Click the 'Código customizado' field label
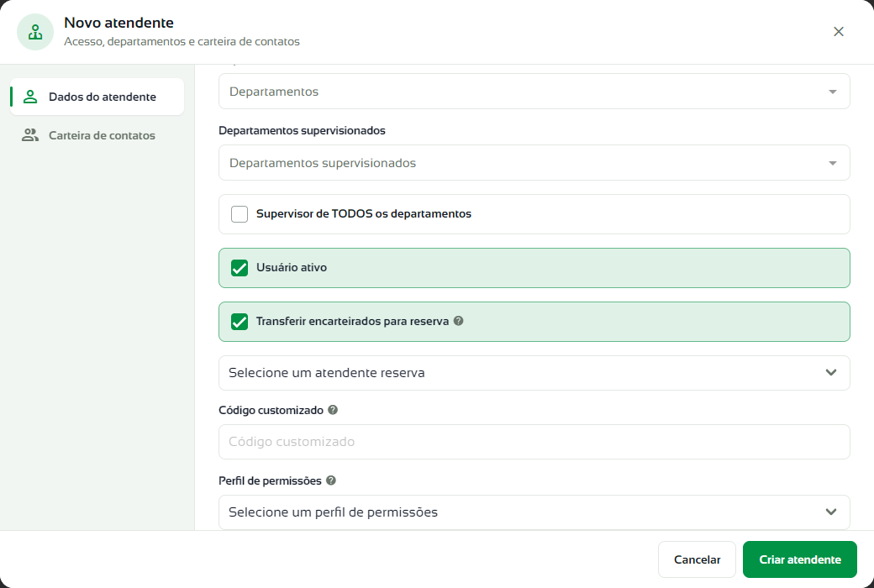The image size is (874, 588). (271, 410)
